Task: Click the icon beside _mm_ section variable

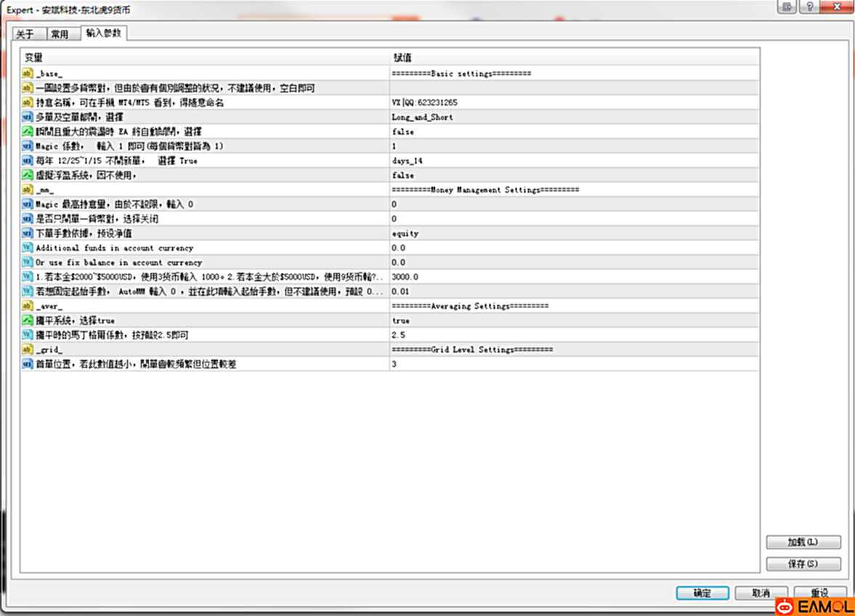Action: (28, 190)
